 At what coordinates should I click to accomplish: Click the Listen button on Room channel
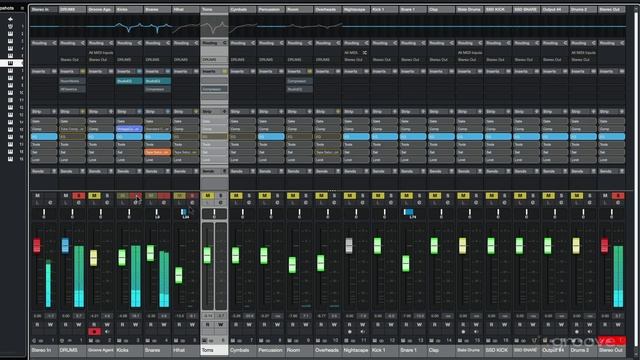(293, 203)
